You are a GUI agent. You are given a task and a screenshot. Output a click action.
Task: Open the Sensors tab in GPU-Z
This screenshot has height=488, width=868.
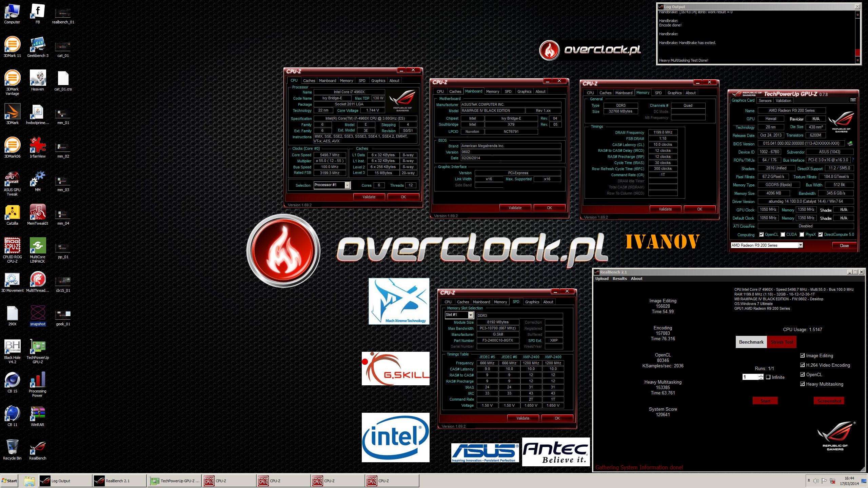[765, 101]
